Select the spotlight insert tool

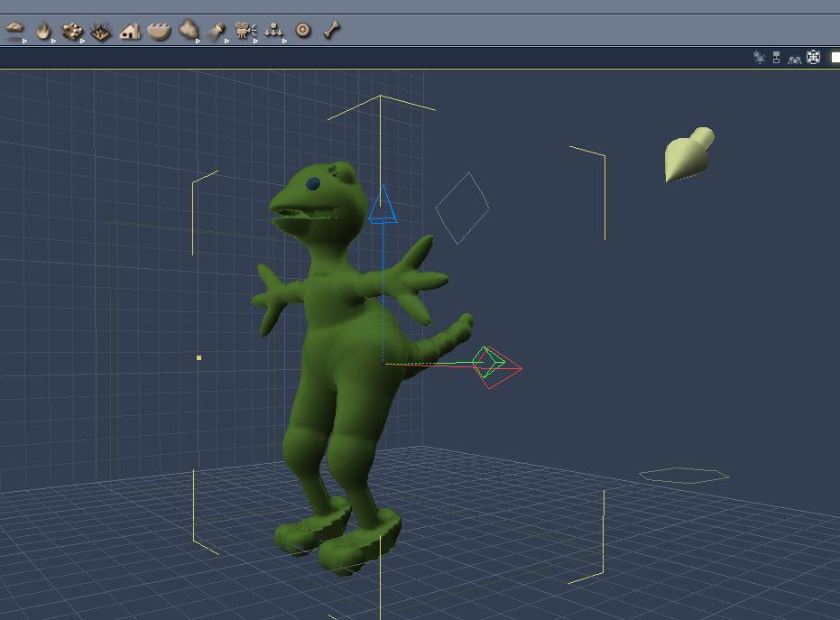coord(217,31)
